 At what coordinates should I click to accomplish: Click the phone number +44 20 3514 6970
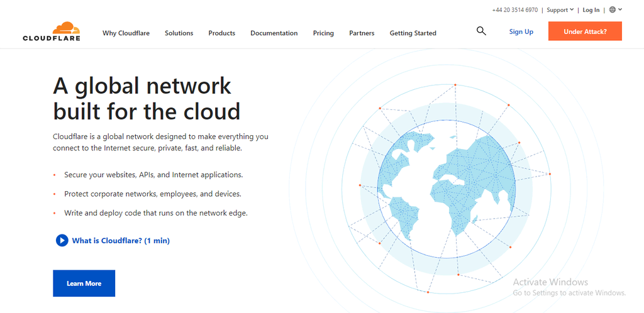pyautogui.click(x=514, y=10)
